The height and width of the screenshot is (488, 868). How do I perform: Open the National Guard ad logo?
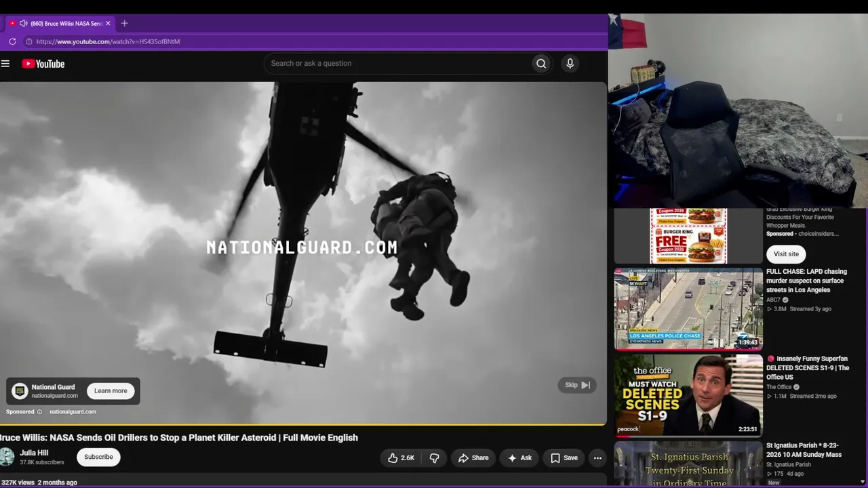click(x=20, y=391)
